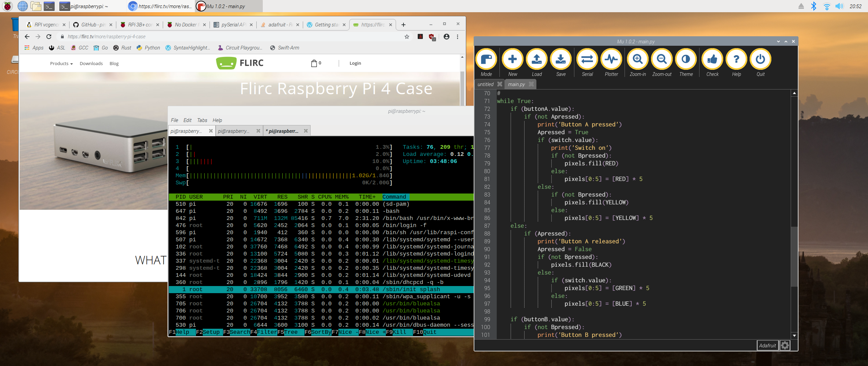Toggle the Mu editor Theme

tap(686, 63)
